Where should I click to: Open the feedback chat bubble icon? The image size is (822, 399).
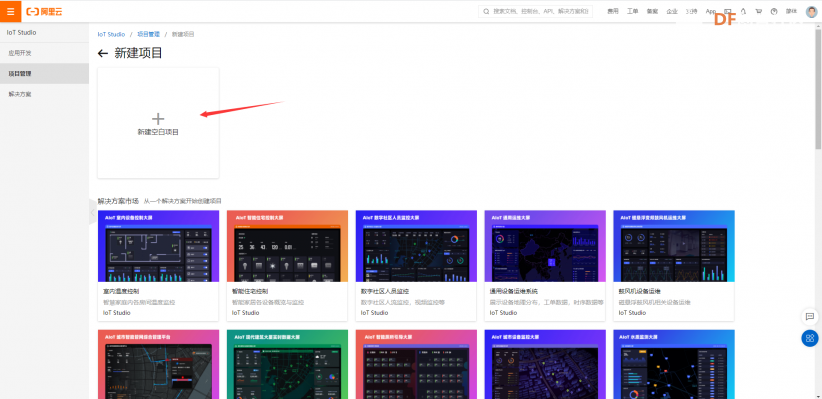(x=809, y=316)
